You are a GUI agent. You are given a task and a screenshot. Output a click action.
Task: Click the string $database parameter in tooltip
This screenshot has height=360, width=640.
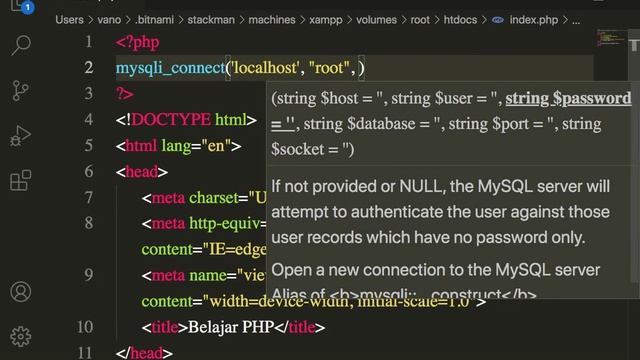371,124
